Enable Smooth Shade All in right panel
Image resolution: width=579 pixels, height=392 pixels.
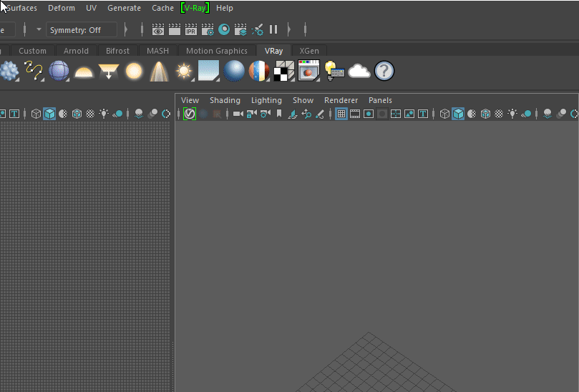(x=458, y=114)
